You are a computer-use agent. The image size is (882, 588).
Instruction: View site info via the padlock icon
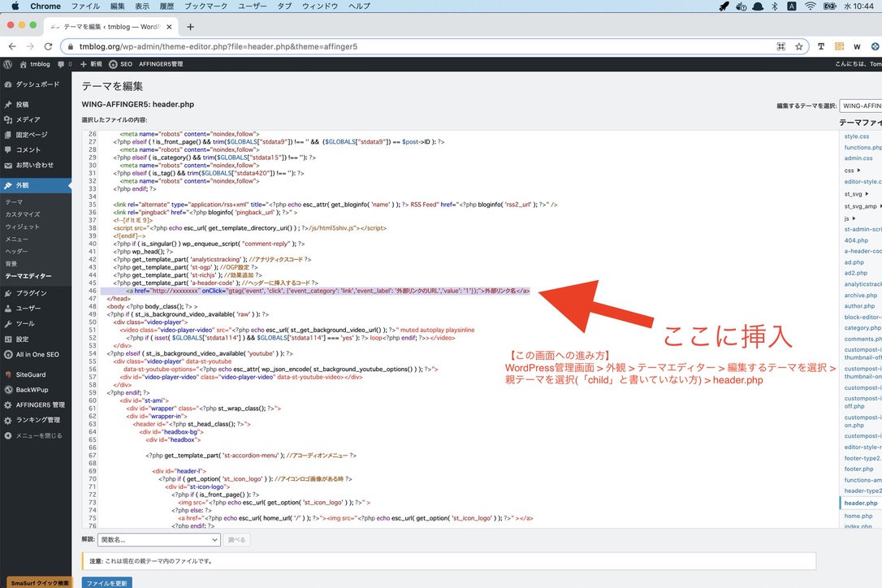[71, 47]
